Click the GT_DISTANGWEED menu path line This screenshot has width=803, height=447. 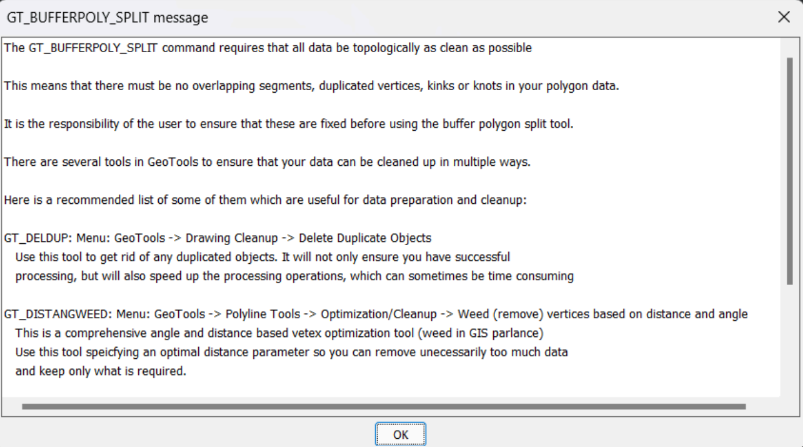[x=375, y=314]
